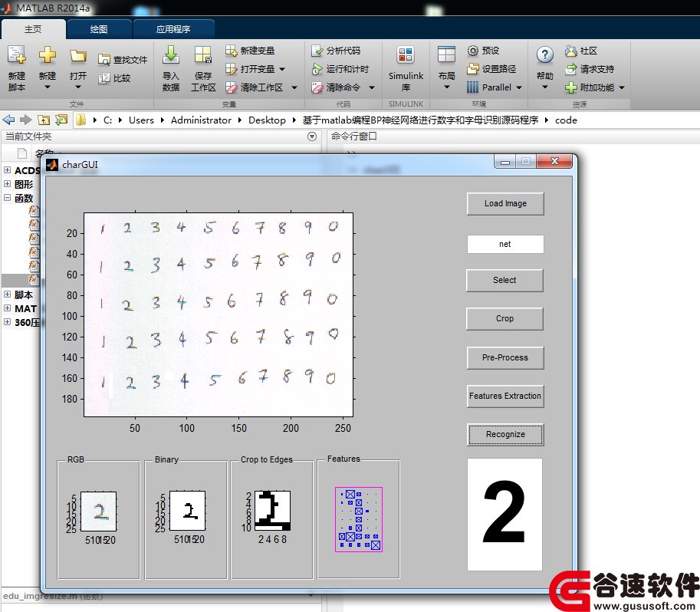Switch to the 应用程序 (Apps) tab
Image resolution: width=700 pixels, height=612 pixels.
(173, 29)
